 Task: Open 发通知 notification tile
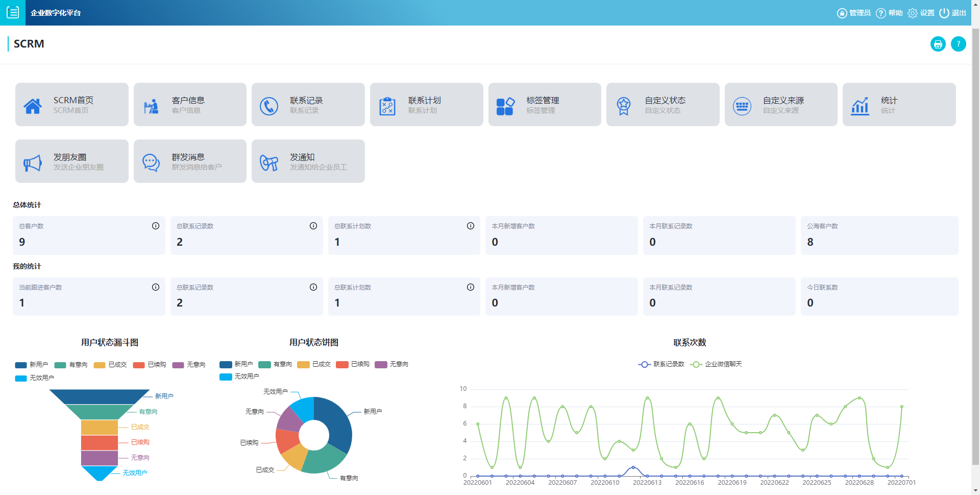click(308, 161)
